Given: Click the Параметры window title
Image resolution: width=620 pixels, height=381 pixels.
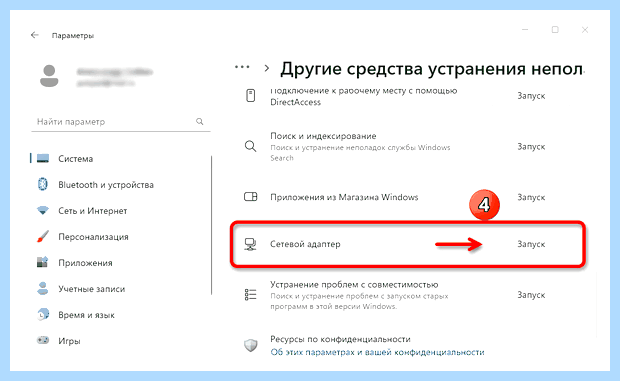Looking at the screenshot, I should 73,36.
